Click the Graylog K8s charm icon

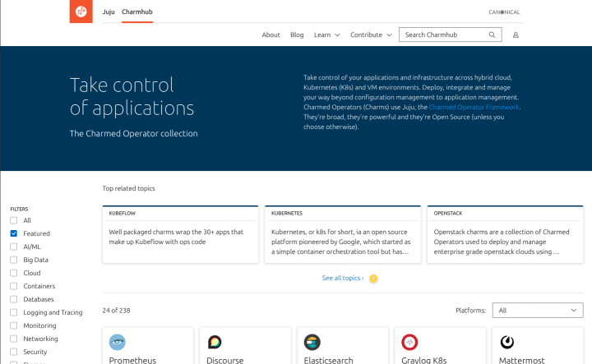coord(409,342)
